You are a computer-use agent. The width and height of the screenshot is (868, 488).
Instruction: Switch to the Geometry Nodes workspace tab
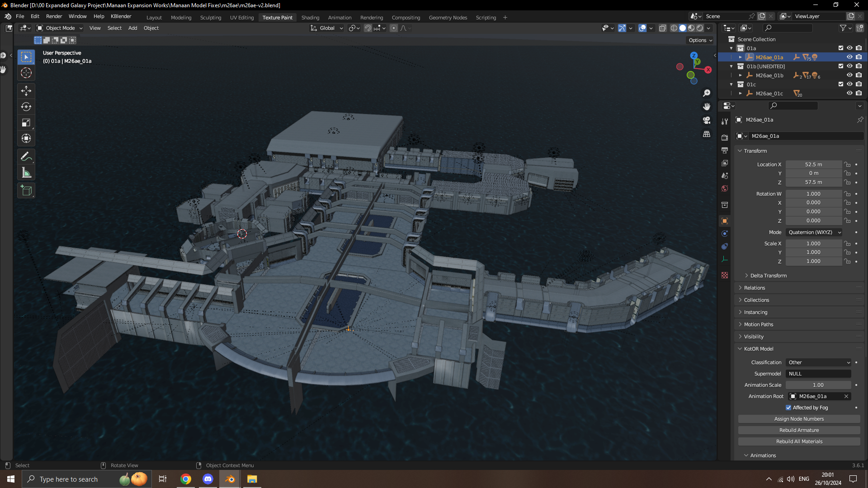tap(448, 18)
